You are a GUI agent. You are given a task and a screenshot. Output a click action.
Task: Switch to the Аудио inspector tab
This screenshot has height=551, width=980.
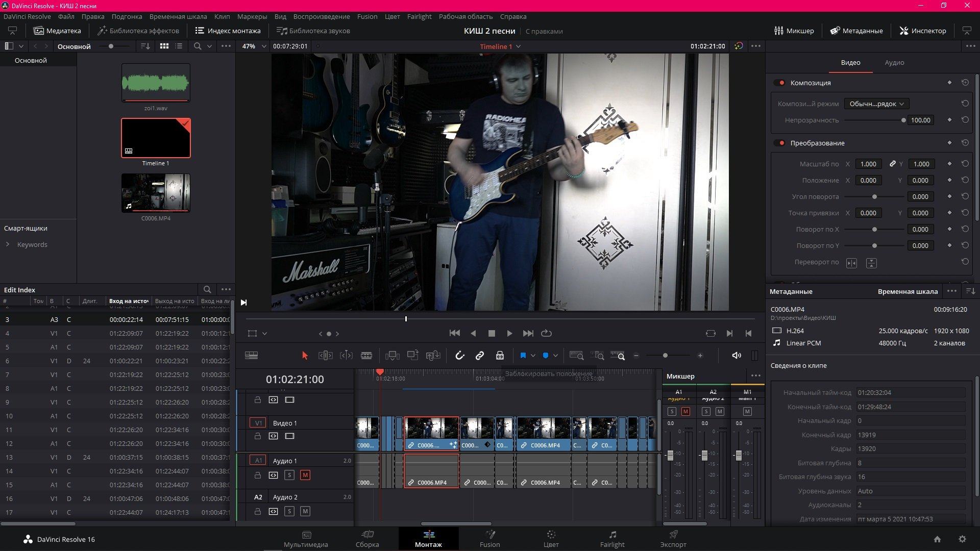pyautogui.click(x=894, y=62)
